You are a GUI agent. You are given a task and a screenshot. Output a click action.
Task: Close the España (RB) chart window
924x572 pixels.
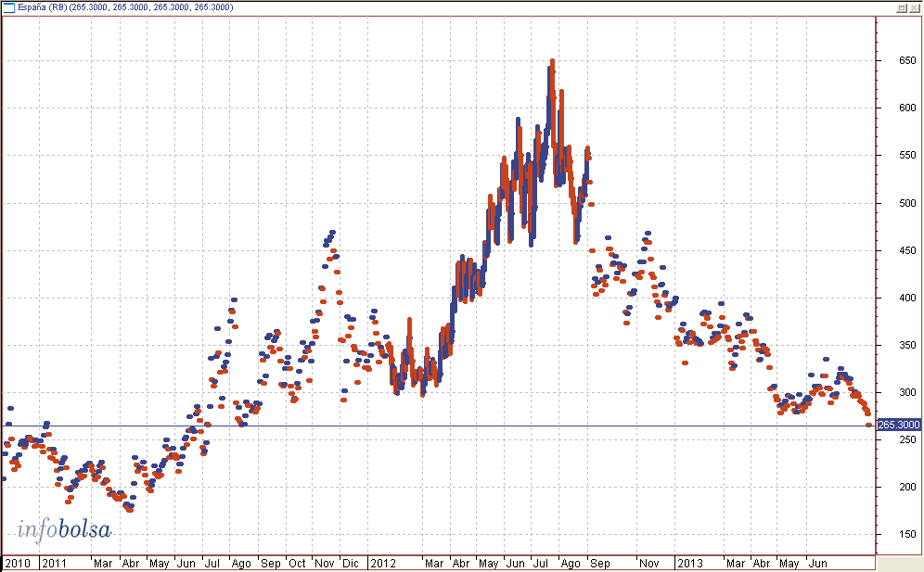(x=915, y=7)
